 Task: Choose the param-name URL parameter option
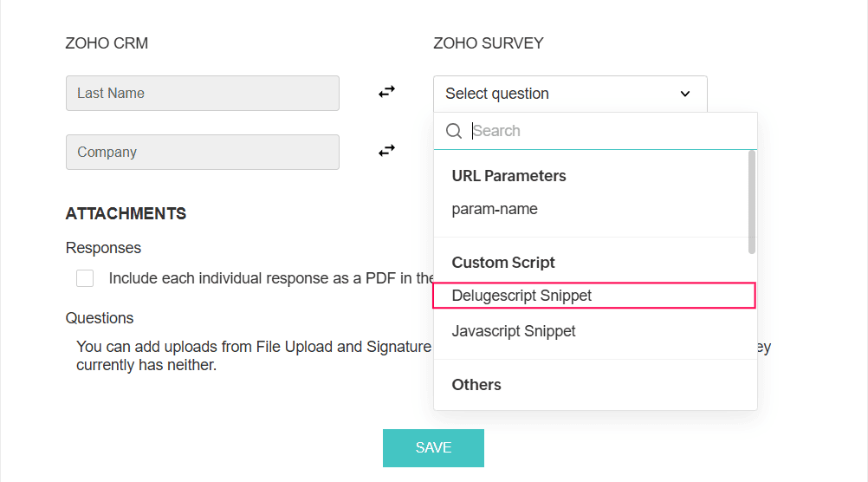[495, 209]
